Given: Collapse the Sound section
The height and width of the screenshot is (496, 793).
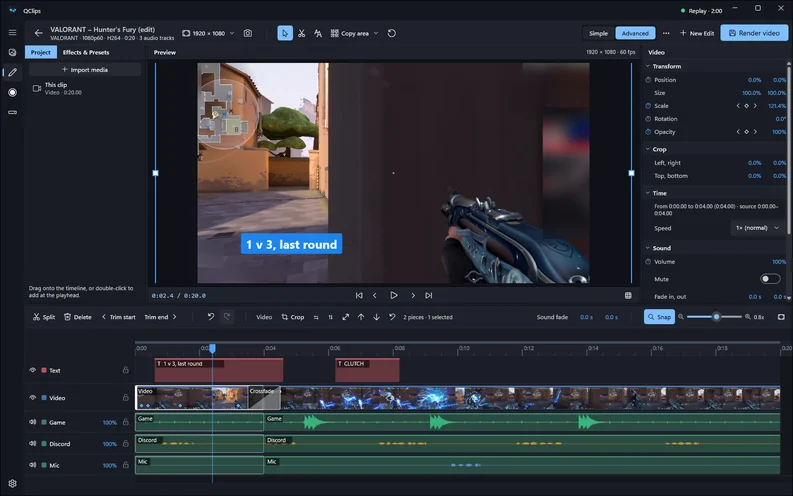Looking at the screenshot, I should (x=648, y=248).
